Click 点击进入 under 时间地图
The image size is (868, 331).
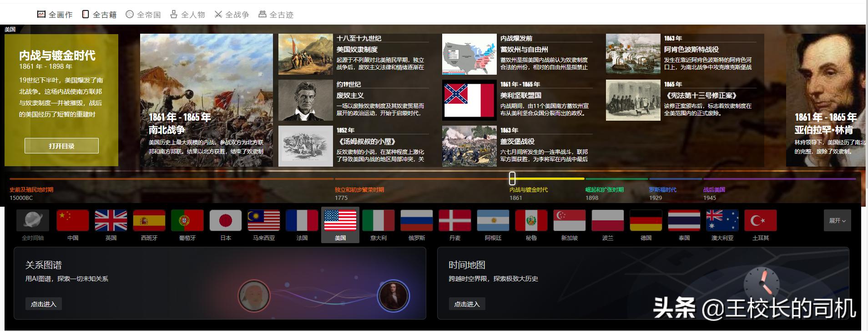(467, 304)
